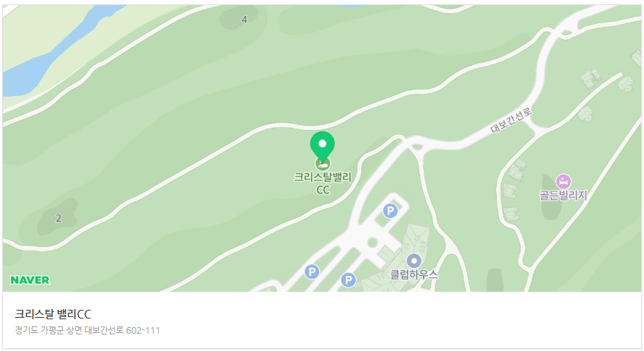Click the 골든빌리지 place label
The width and height of the screenshot is (644, 351).
click(563, 195)
